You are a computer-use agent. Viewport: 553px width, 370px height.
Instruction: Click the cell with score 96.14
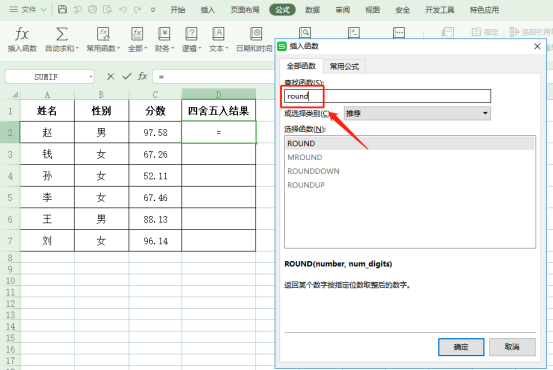[155, 241]
